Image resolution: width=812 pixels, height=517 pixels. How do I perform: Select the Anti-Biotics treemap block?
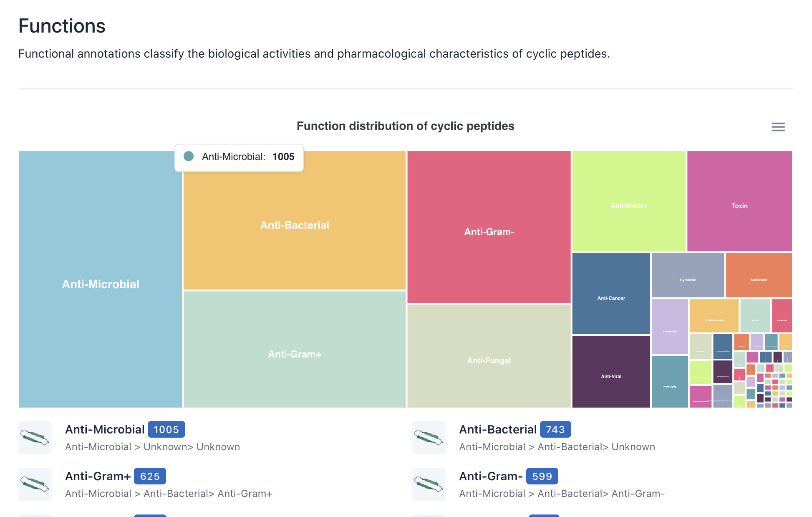coord(629,201)
